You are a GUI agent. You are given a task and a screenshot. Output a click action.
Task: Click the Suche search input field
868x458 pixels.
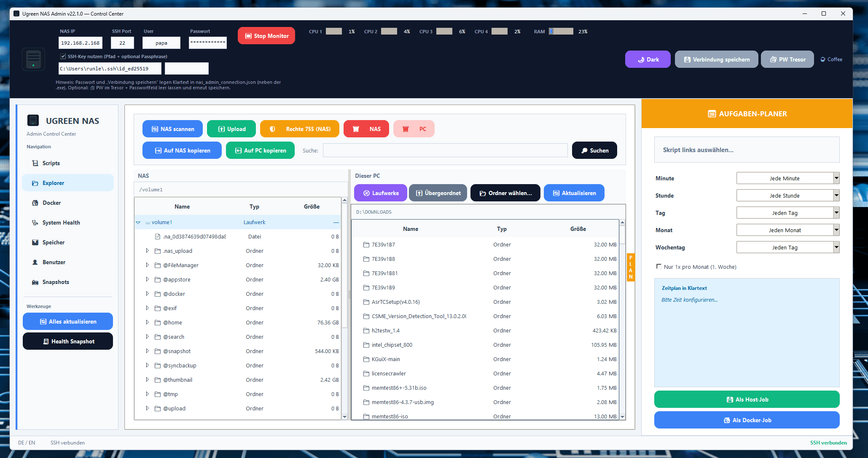(445, 150)
